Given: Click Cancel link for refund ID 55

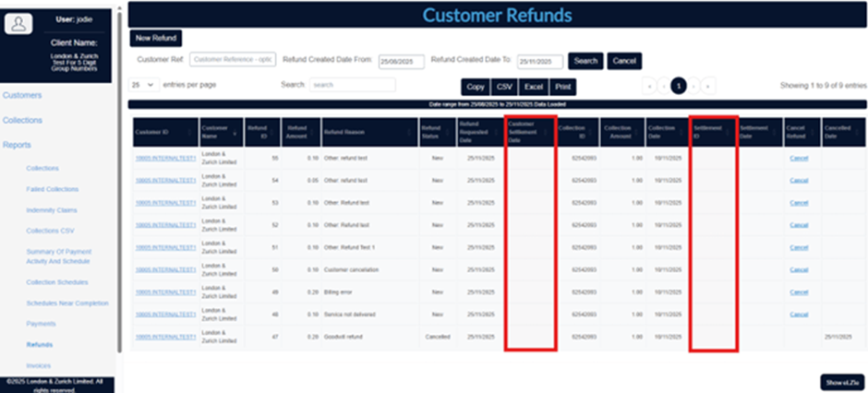Looking at the screenshot, I should 797,158.
